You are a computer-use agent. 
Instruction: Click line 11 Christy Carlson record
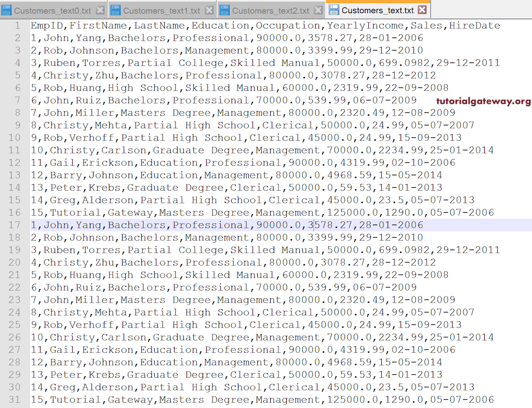coord(262,150)
